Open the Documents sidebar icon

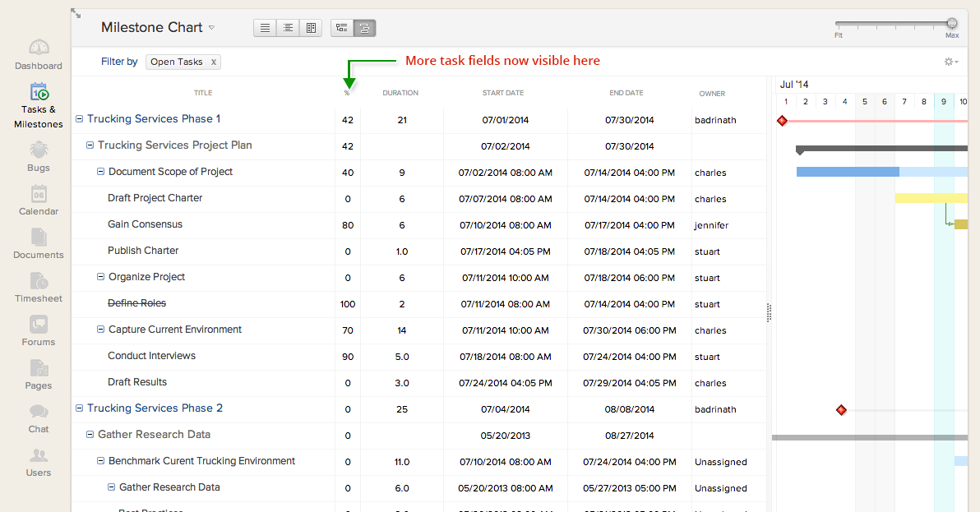39,238
